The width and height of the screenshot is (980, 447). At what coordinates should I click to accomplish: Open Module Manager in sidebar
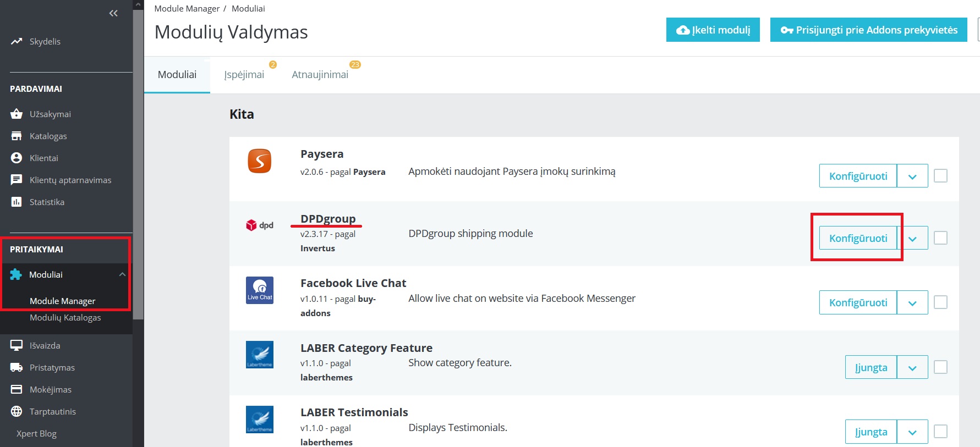63,301
